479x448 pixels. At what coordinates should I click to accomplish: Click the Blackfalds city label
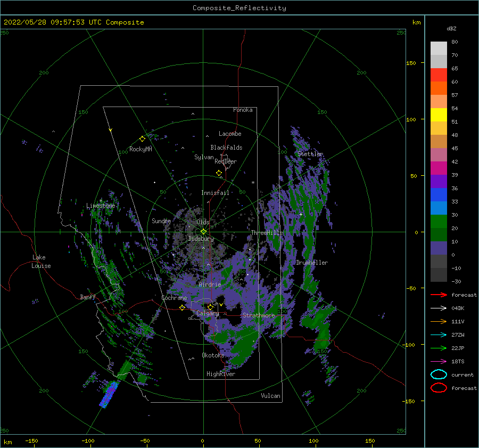pyautogui.click(x=226, y=148)
